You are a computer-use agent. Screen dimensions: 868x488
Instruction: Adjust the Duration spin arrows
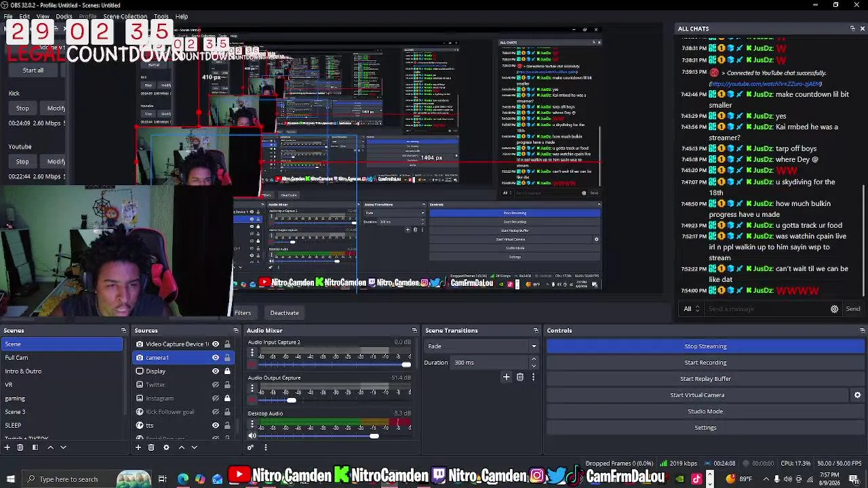(534, 363)
